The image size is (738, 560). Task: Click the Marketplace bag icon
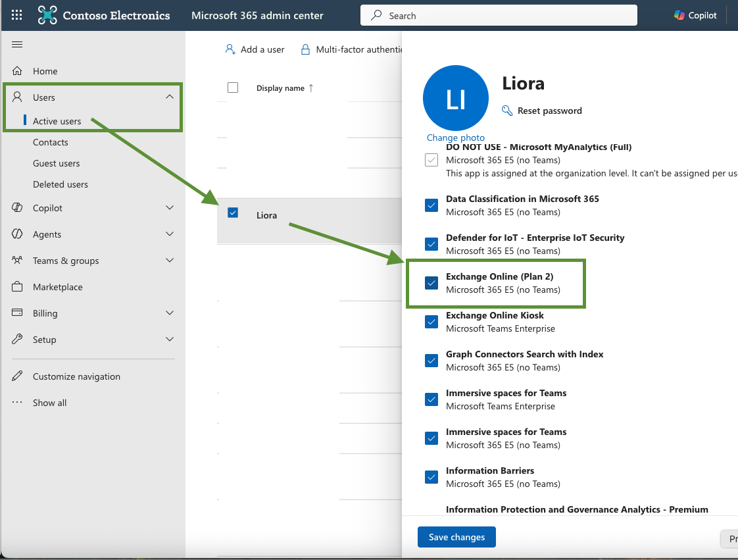pyautogui.click(x=17, y=287)
